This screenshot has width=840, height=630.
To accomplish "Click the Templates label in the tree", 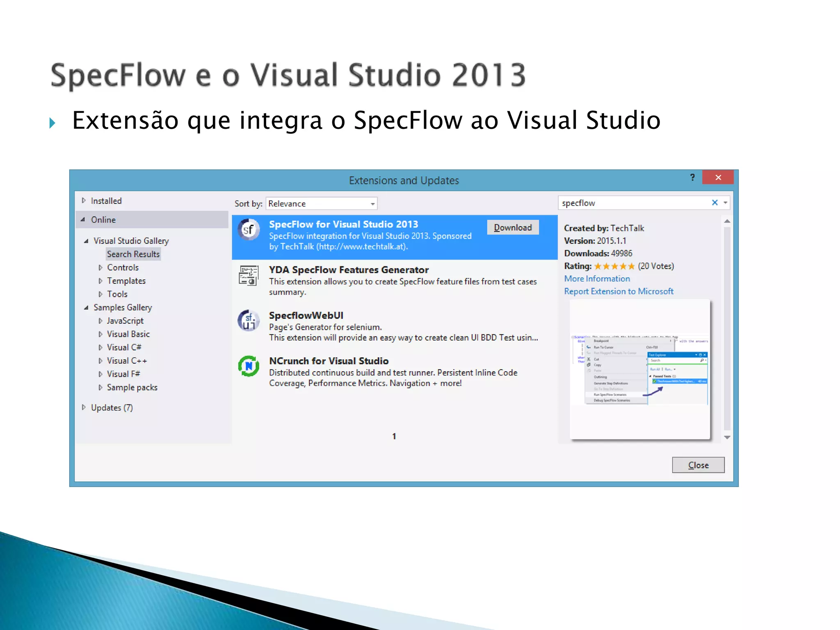I will tap(126, 281).
